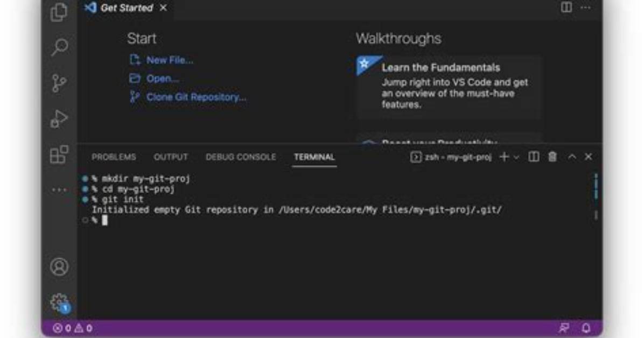The height and width of the screenshot is (338, 644).
Task: Click the New File... link
Action: pyautogui.click(x=169, y=60)
